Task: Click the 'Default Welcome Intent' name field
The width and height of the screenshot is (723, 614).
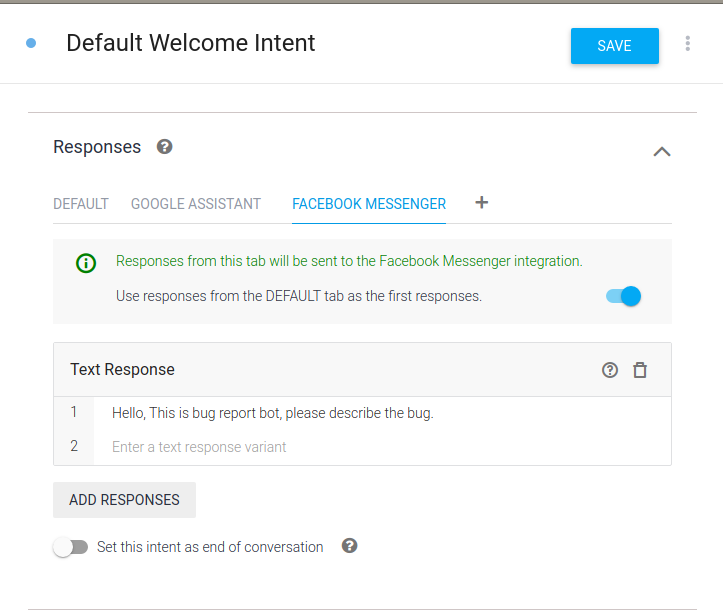Action: (191, 43)
